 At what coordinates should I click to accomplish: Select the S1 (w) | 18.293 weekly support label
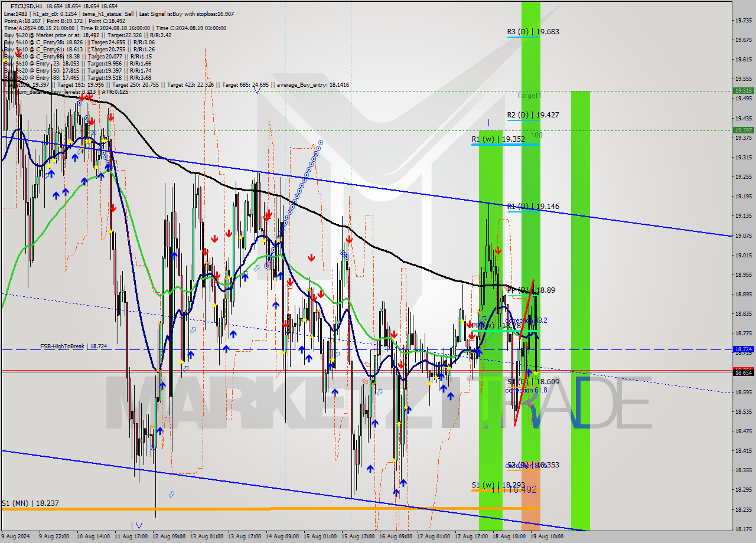click(498, 485)
